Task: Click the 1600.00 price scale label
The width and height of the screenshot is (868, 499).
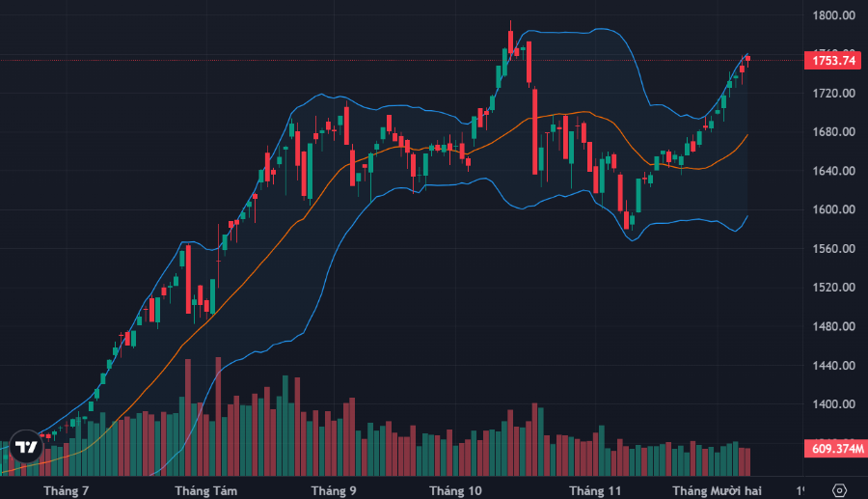Action: click(834, 209)
